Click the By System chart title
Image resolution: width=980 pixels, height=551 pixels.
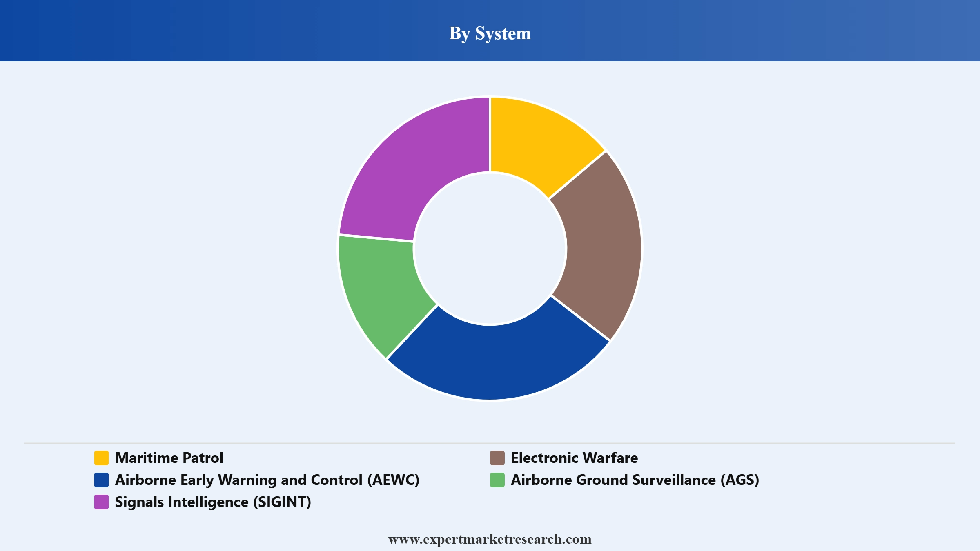[490, 33]
